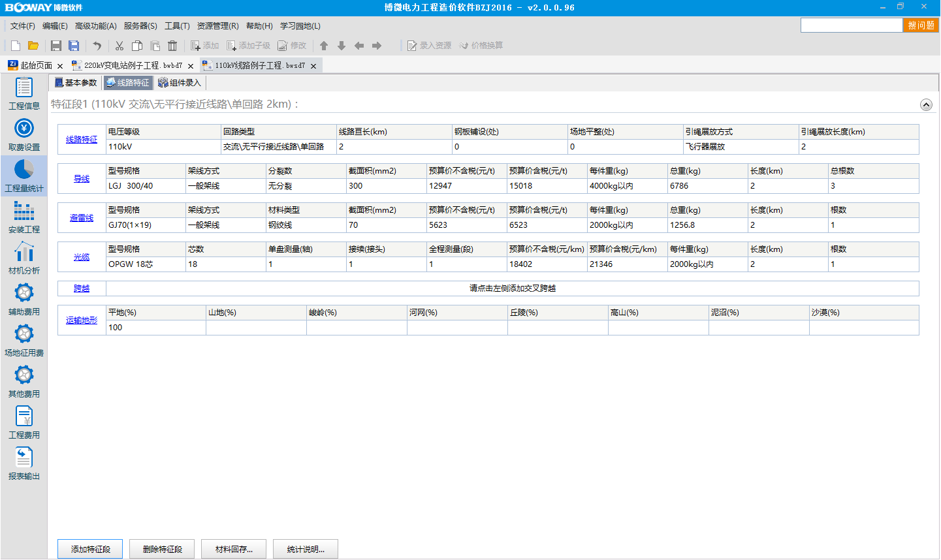Click the Save toolbar icon
This screenshot has height=560, width=941.
(56, 46)
